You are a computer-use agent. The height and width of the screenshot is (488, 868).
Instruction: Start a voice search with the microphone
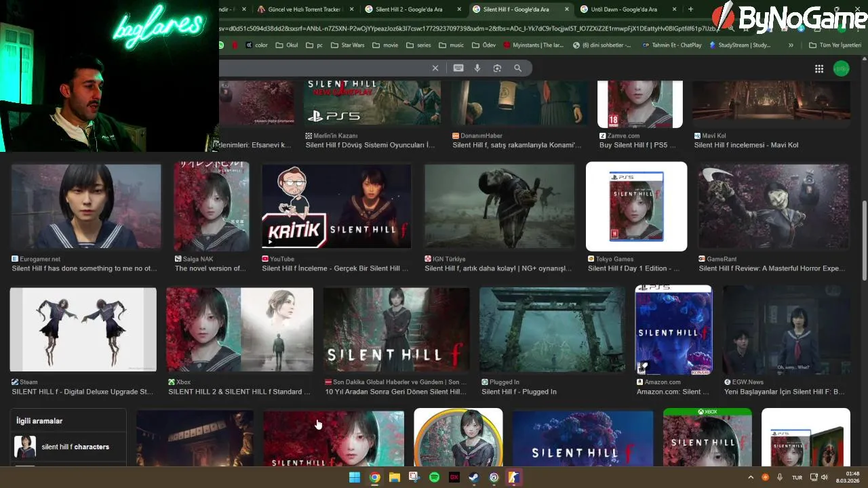pyautogui.click(x=477, y=68)
